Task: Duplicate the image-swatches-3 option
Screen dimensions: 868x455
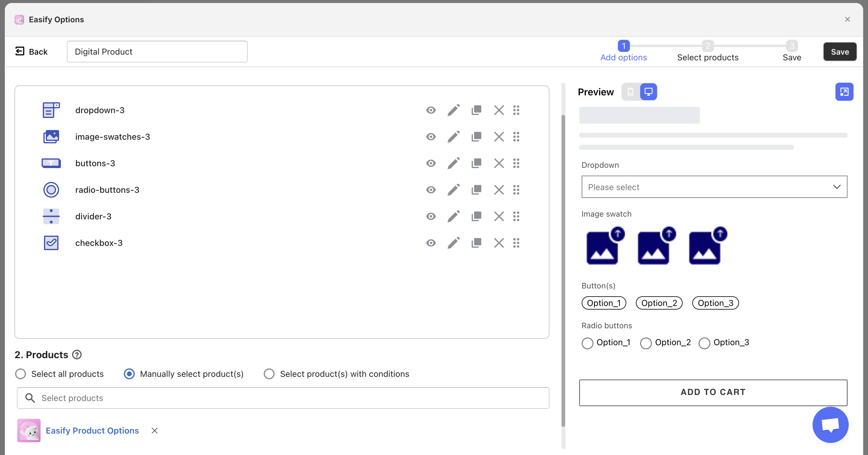Action: (476, 137)
